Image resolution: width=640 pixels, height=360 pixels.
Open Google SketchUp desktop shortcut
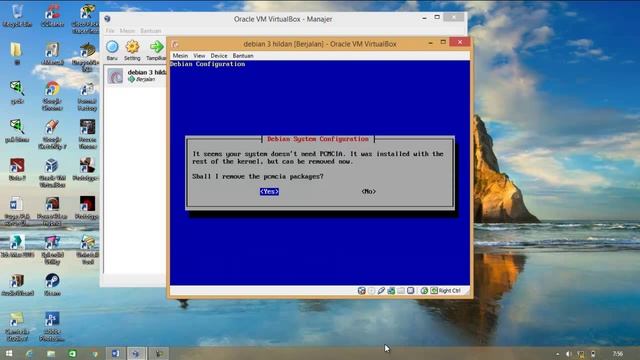pos(52,134)
